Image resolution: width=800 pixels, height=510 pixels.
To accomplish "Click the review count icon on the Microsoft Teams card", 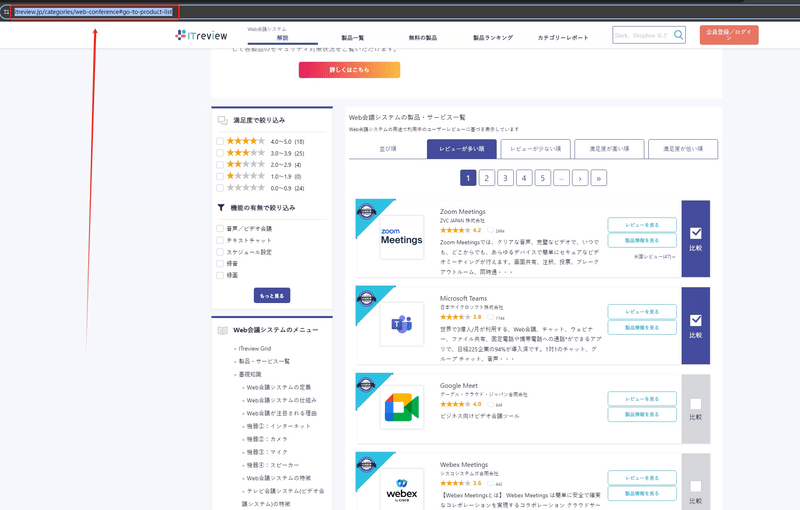I will click(490, 317).
